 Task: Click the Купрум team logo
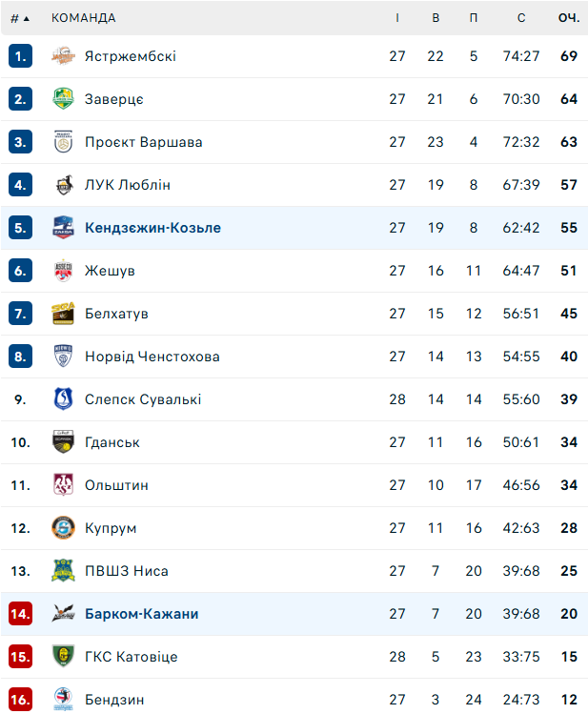(x=62, y=528)
